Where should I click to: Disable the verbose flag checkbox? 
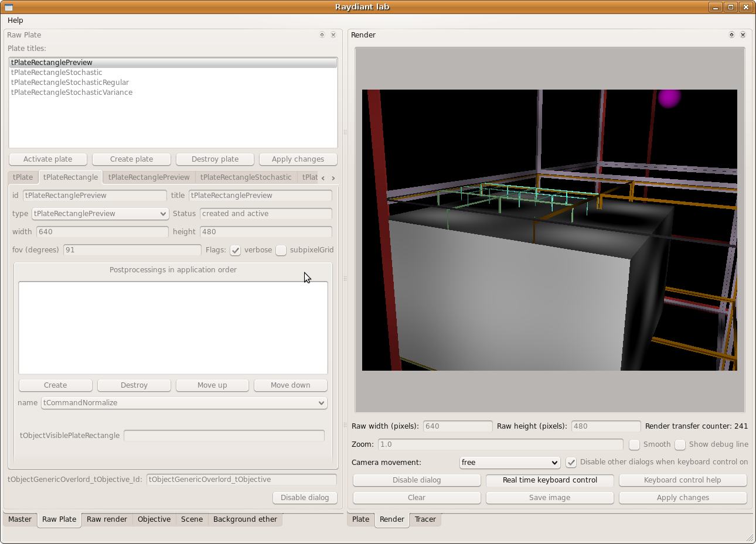point(236,250)
